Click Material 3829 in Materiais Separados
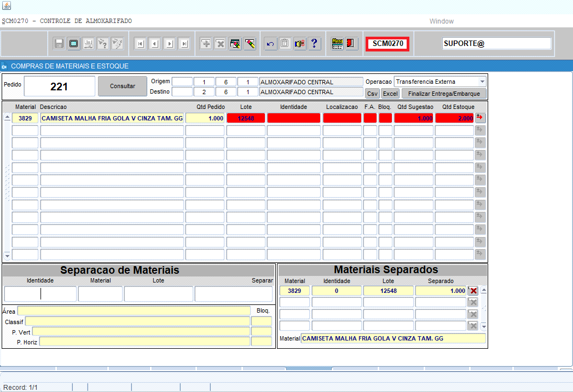 [294, 291]
